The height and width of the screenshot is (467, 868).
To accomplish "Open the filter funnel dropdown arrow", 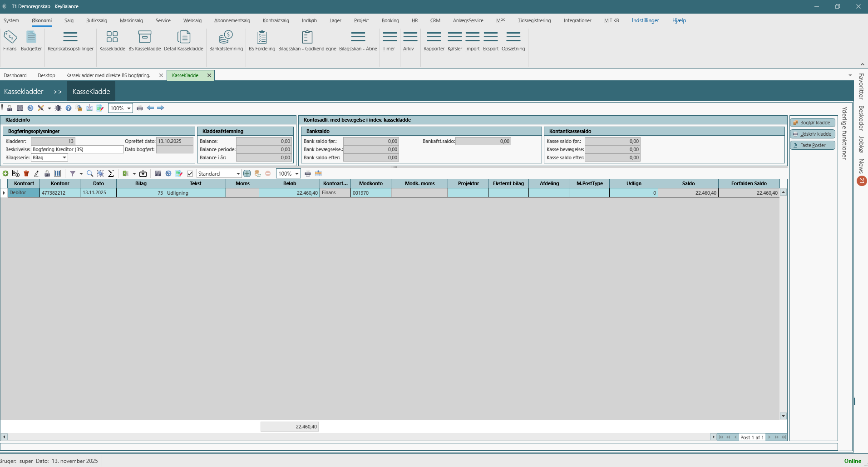I will click(81, 173).
